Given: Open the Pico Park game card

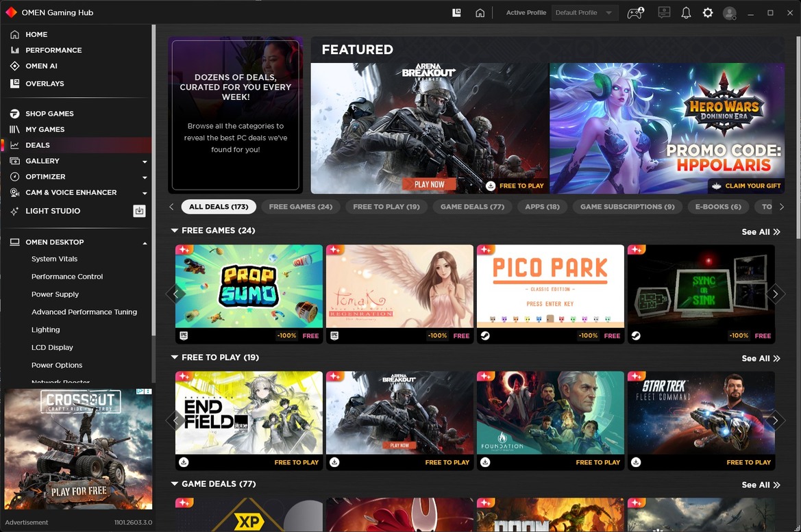Looking at the screenshot, I should click(550, 294).
